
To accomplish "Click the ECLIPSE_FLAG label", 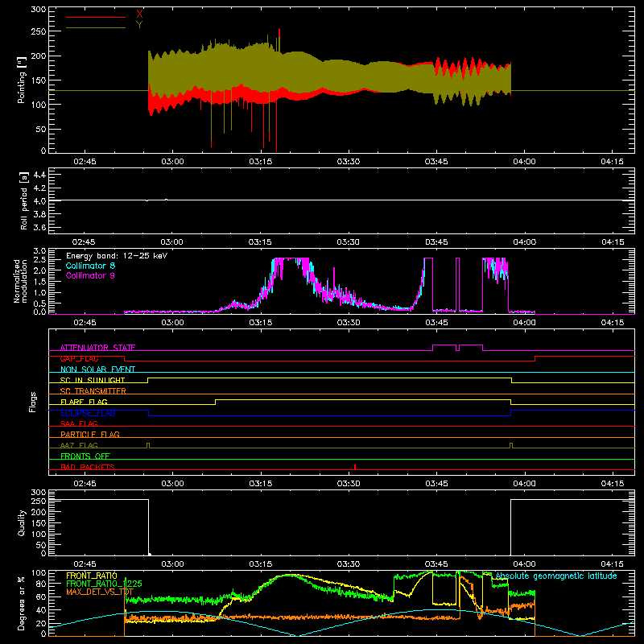I will tap(88, 413).
